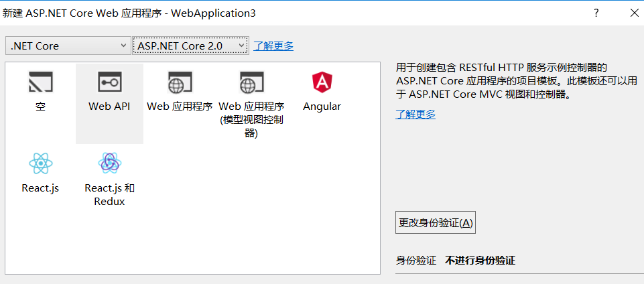Click the '(模型视图控制器)' label text

coord(251,127)
